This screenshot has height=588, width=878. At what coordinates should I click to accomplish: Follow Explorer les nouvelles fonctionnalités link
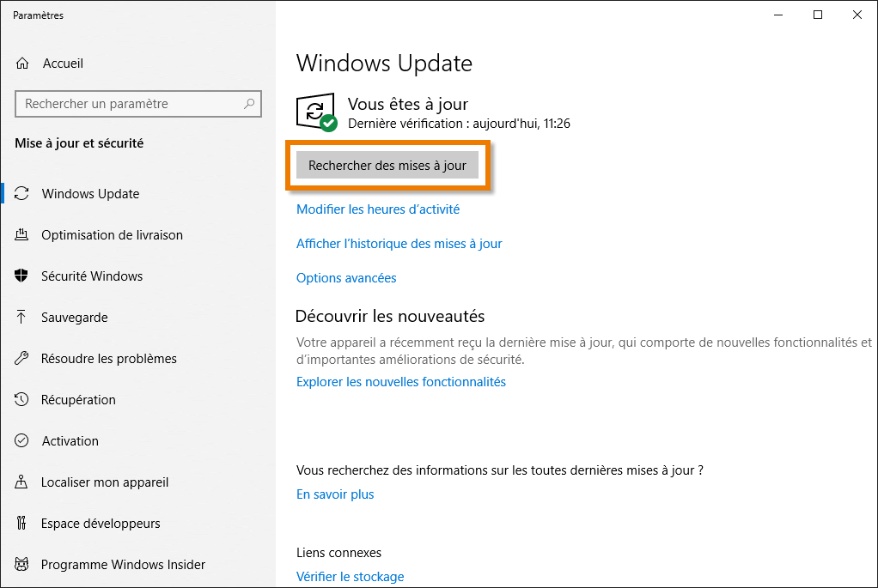tap(401, 382)
